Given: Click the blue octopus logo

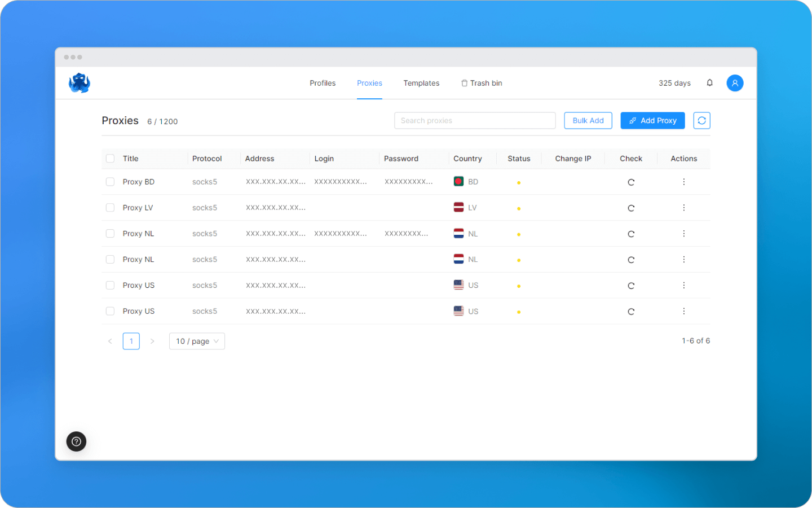Looking at the screenshot, I should coord(80,83).
